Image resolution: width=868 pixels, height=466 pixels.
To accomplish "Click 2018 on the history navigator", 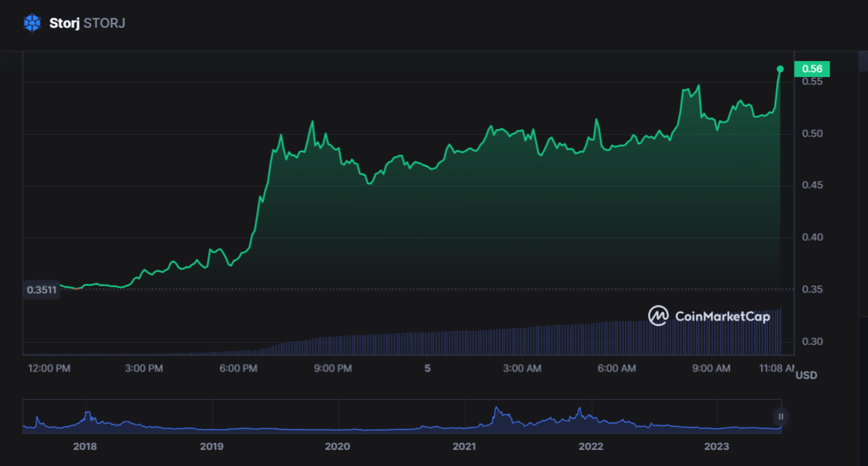I will pos(85,446).
